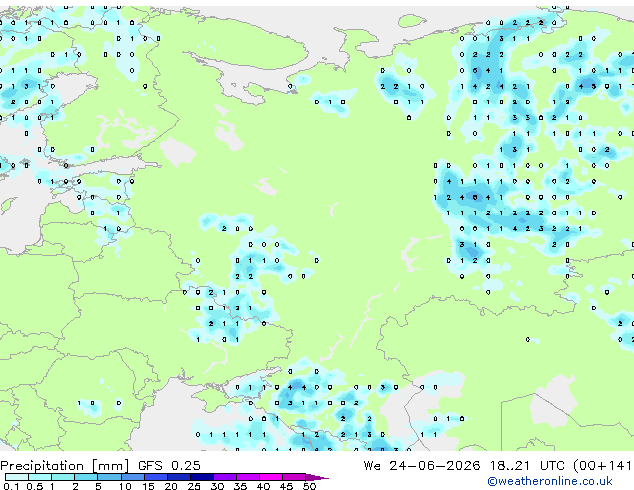Click the '(00+141' forecast offset text

tap(602, 466)
